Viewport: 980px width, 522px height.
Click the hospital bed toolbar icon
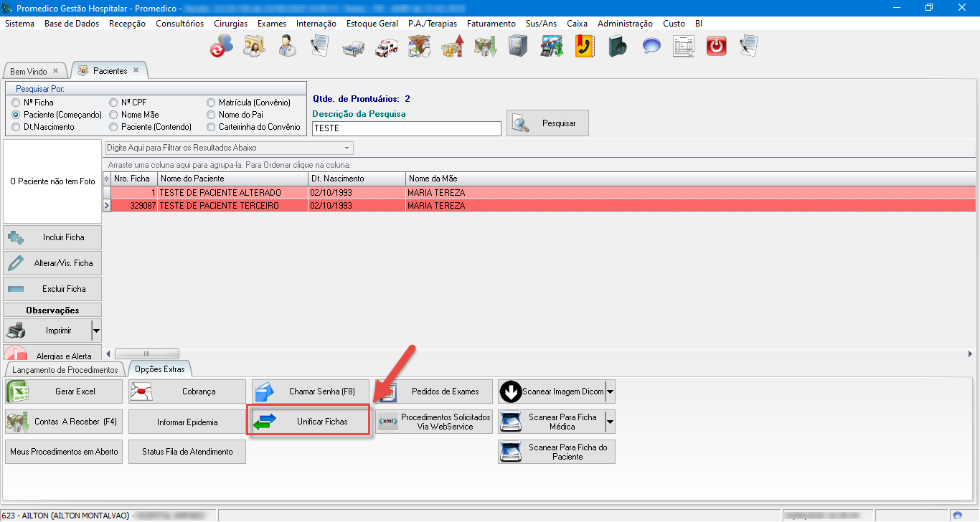click(x=353, y=46)
